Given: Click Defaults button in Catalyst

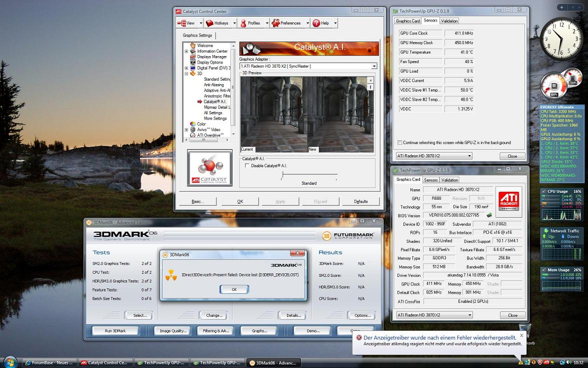Looking at the screenshot, I should click(x=361, y=202).
